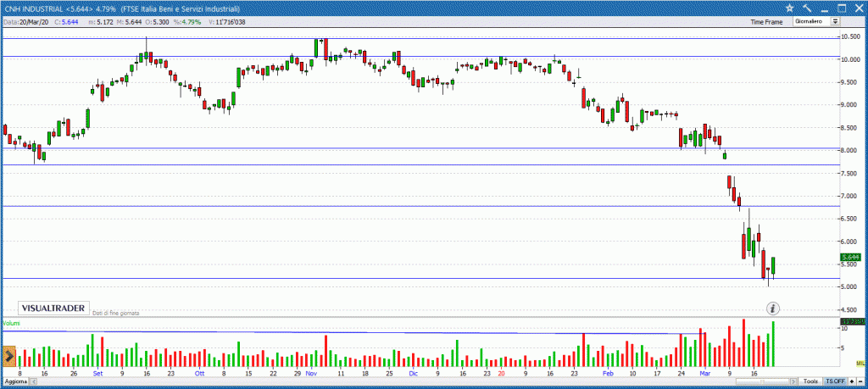The image size is (868, 389).
Task: Click the Ott month label on time axis
Action: coord(199,373)
